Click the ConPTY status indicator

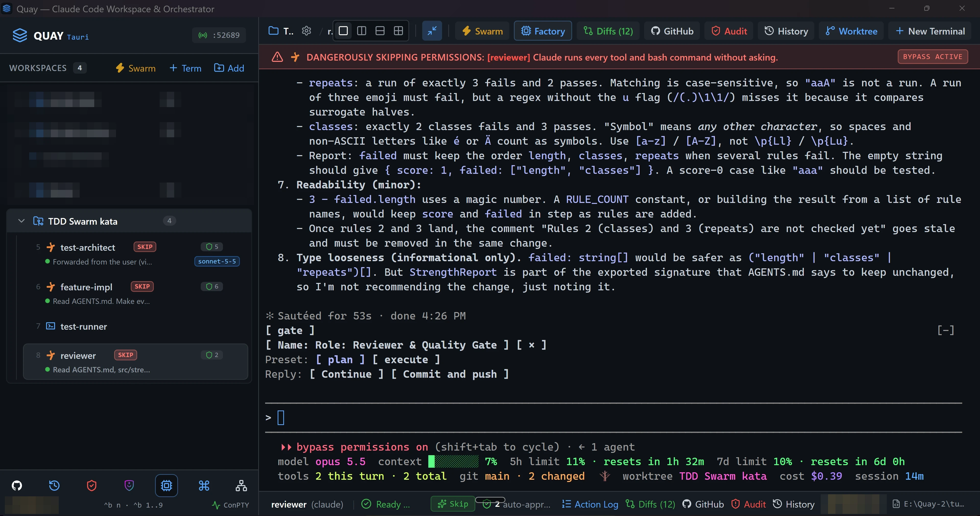[231, 505]
